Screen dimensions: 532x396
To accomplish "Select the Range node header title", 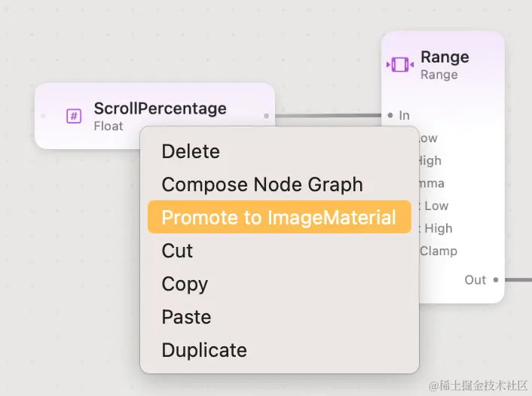I will point(445,57).
